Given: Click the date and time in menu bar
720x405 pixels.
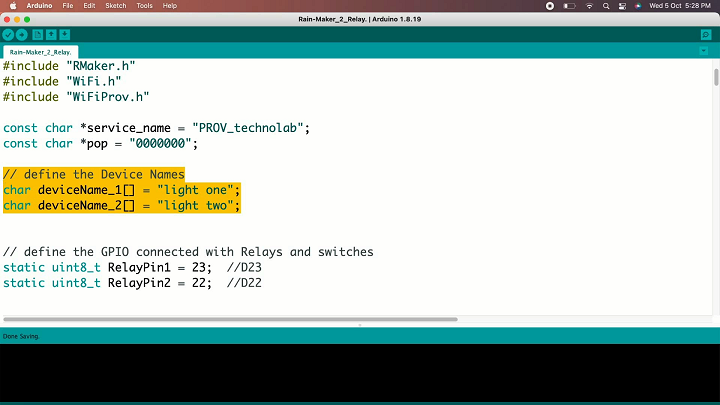Looking at the screenshot, I should (680, 6).
